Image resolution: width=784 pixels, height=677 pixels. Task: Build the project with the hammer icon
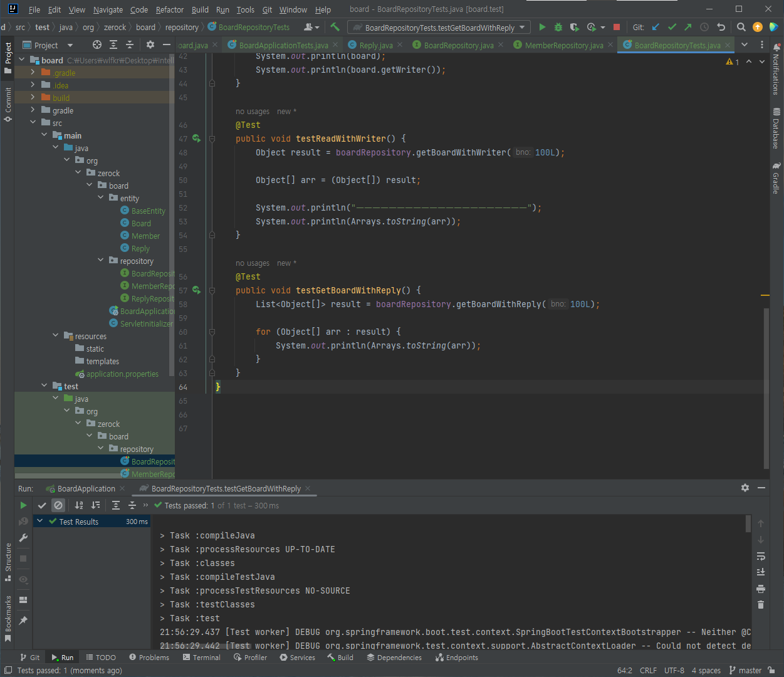[x=335, y=27]
